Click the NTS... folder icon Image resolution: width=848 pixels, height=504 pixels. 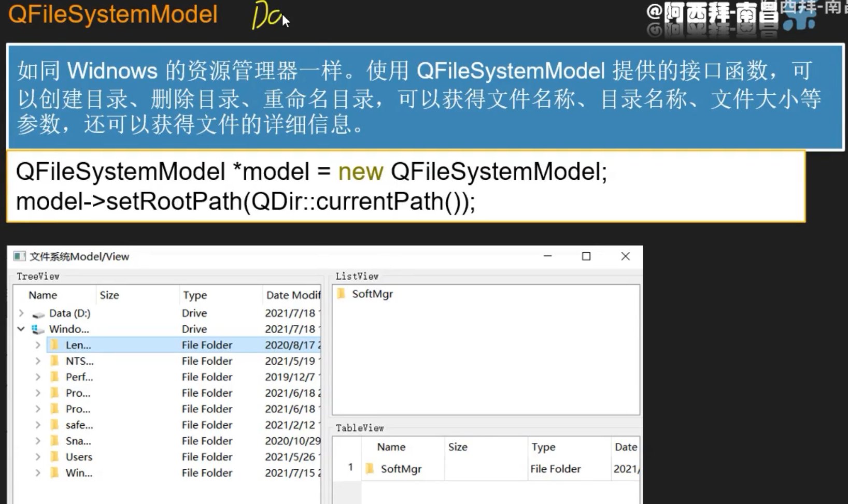click(54, 361)
